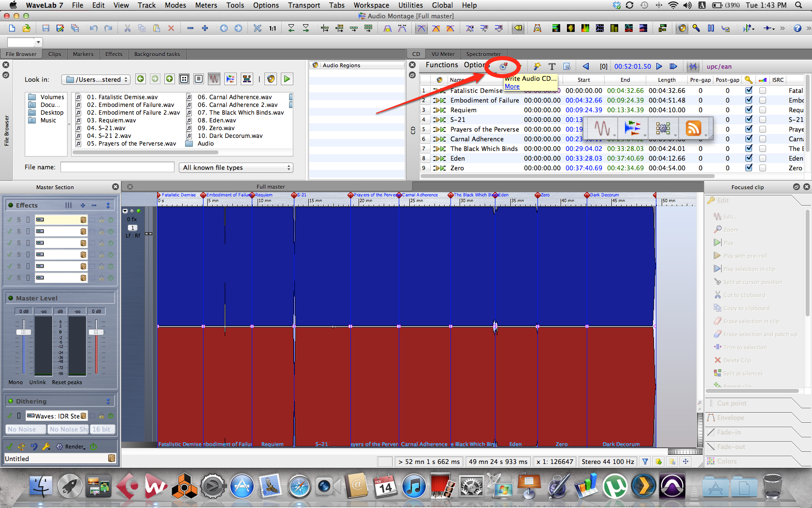Click the left master level fader handle

click(x=24, y=332)
